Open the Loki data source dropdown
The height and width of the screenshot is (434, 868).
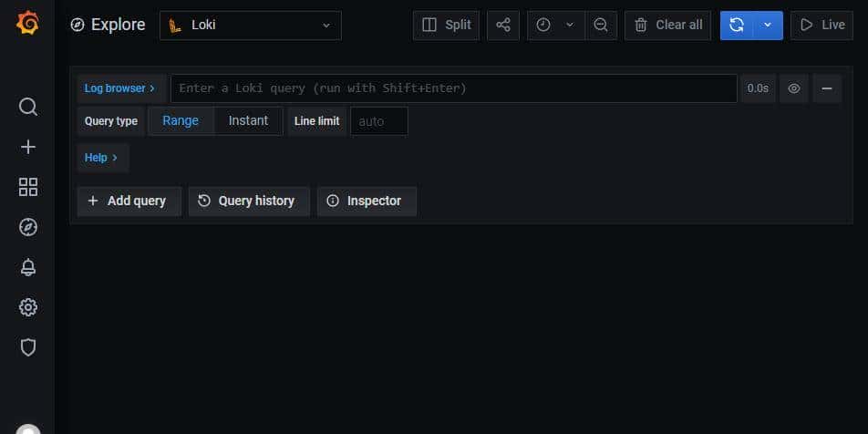tap(250, 26)
